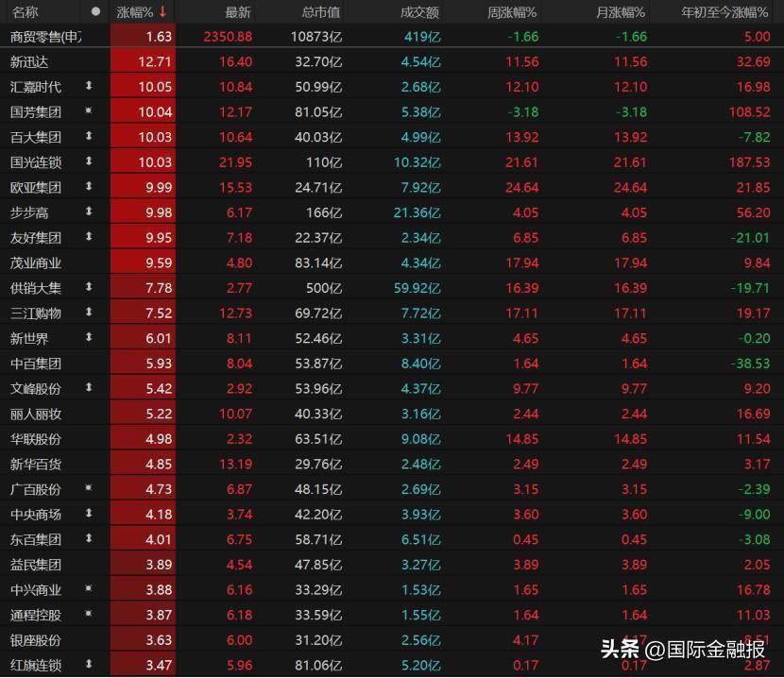This screenshot has width=784, height=678.
Task: Click the 益民集团 stock name
Action: point(36,565)
